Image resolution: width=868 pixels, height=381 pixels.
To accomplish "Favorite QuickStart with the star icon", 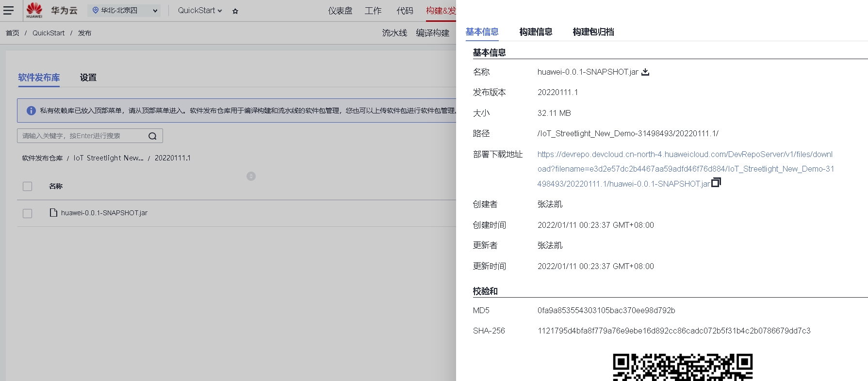I will click(x=235, y=11).
